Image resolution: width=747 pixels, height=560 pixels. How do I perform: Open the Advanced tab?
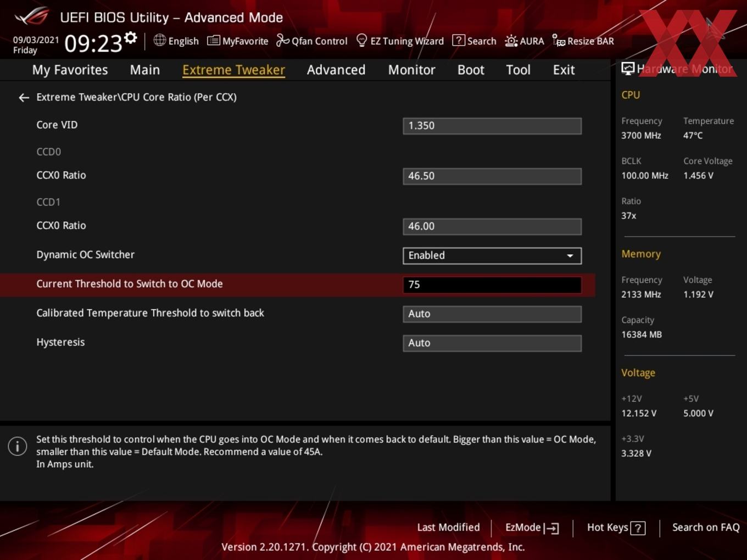pyautogui.click(x=336, y=70)
